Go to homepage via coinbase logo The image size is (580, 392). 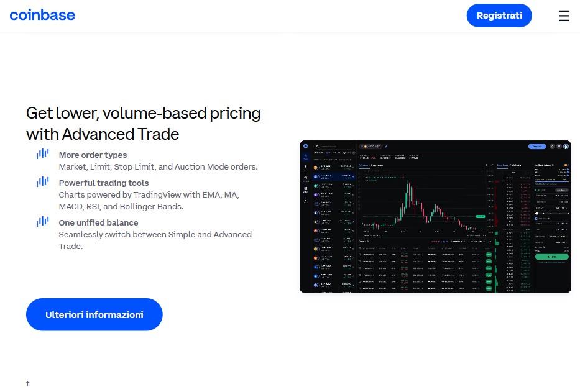tap(42, 15)
